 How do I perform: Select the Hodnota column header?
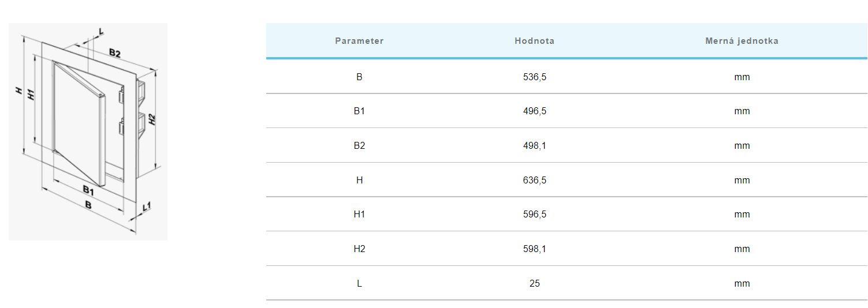[534, 41]
